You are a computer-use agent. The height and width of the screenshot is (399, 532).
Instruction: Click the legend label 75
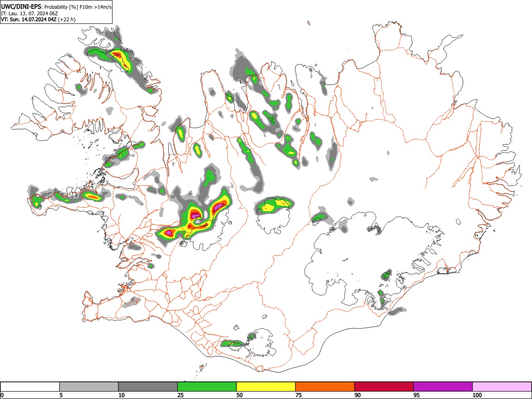298,395
